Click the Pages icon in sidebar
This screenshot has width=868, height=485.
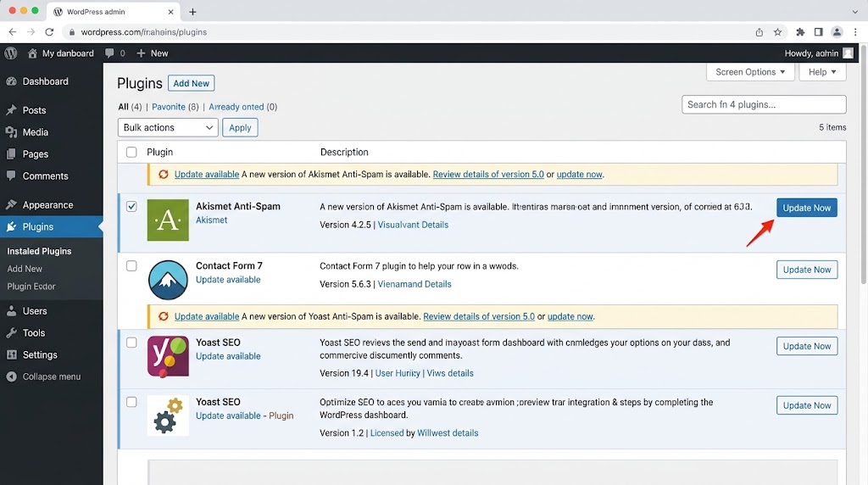(x=11, y=154)
